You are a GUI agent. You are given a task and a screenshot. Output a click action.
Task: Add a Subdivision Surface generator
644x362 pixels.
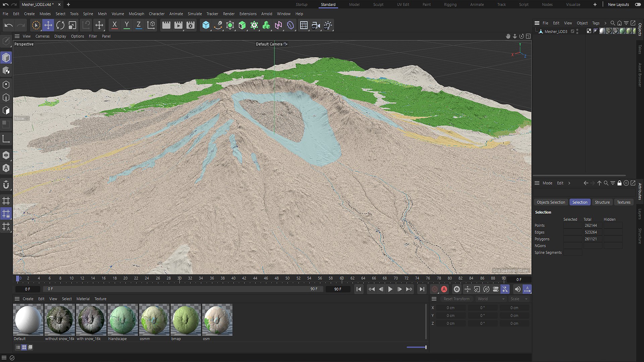coord(230,25)
